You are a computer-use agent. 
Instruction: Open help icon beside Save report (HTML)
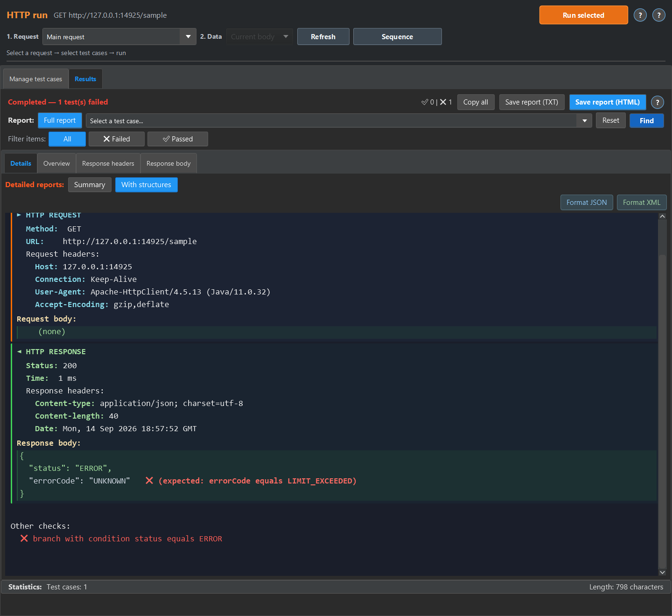pos(658,102)
